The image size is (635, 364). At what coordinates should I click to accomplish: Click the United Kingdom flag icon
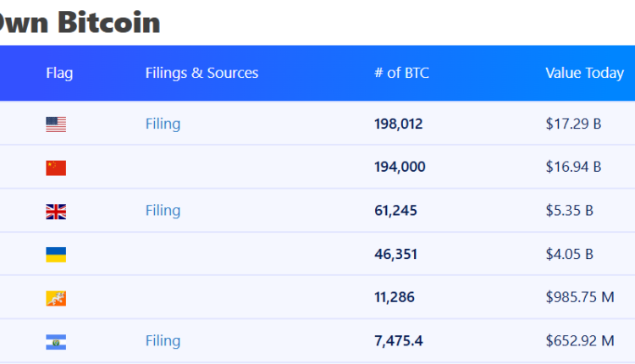[56, 211]
